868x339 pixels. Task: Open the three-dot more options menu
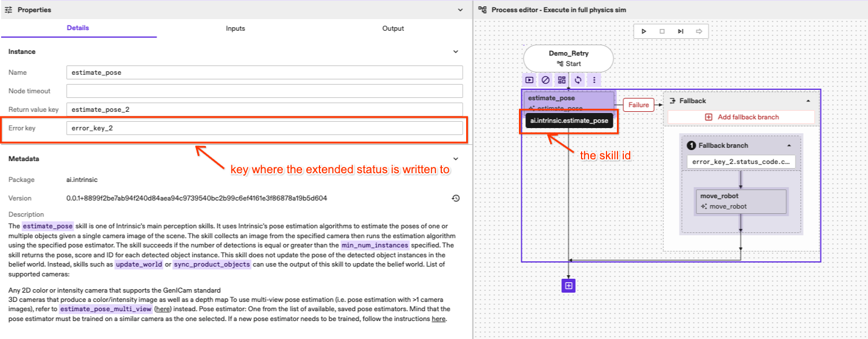point(594,80)
